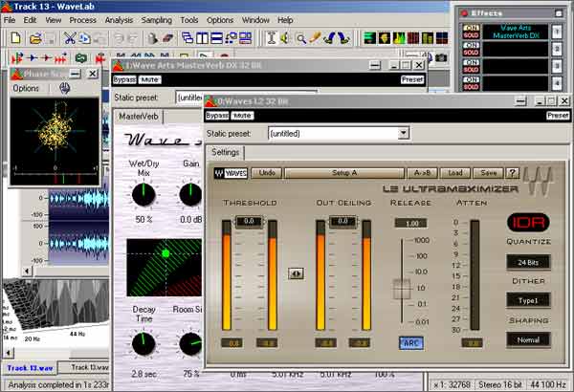Open the L2 help question mark button
This screenshot has height=392, width=574.
513,173
